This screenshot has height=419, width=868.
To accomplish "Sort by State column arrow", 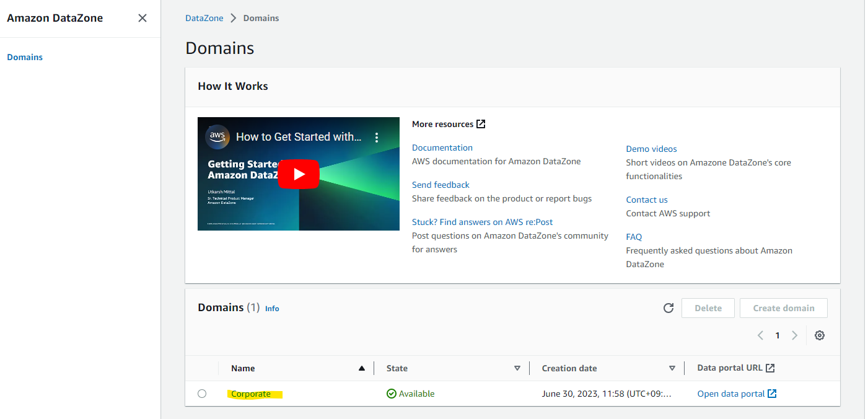I will click(x=517, y=368).
